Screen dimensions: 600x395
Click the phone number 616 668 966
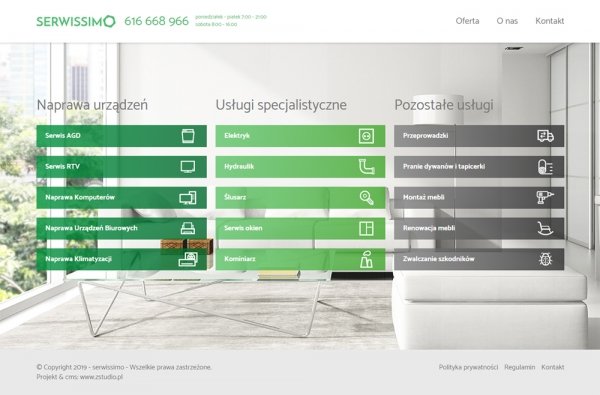point(157,21)
